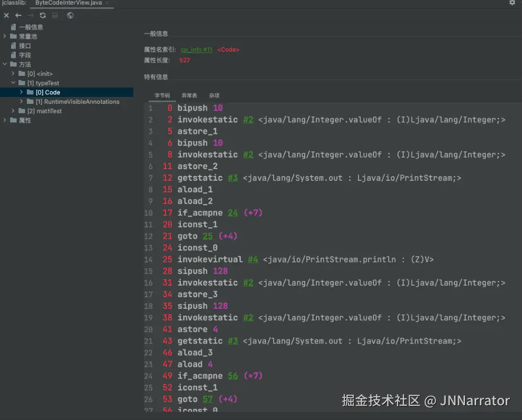
Task: Select the [1] typeTest method node
Action: (43, 83)
